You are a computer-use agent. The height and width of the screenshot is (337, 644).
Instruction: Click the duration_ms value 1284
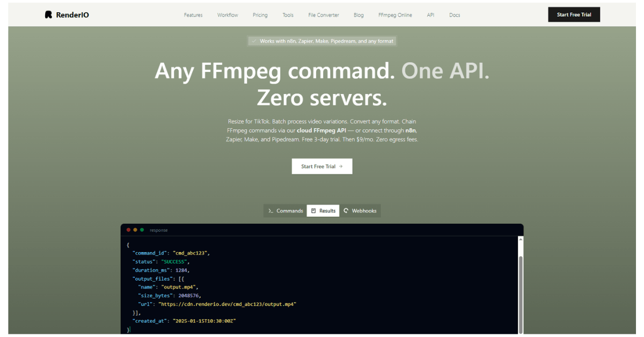click(x=182, y=270)
